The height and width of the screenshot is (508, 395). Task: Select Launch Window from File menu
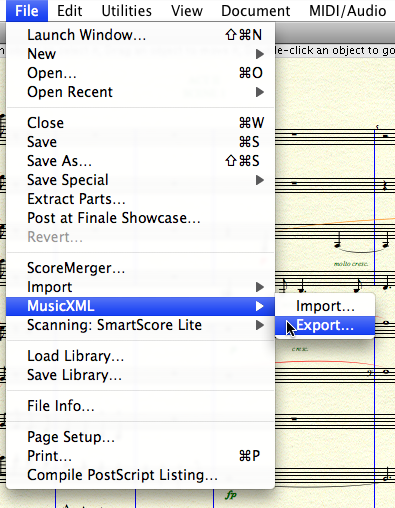[x=140, y=35]
